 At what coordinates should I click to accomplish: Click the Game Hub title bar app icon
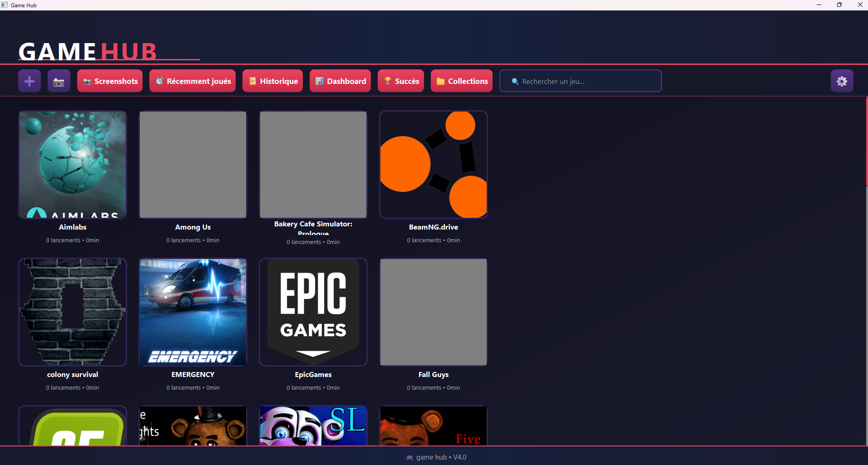(5, 5)
